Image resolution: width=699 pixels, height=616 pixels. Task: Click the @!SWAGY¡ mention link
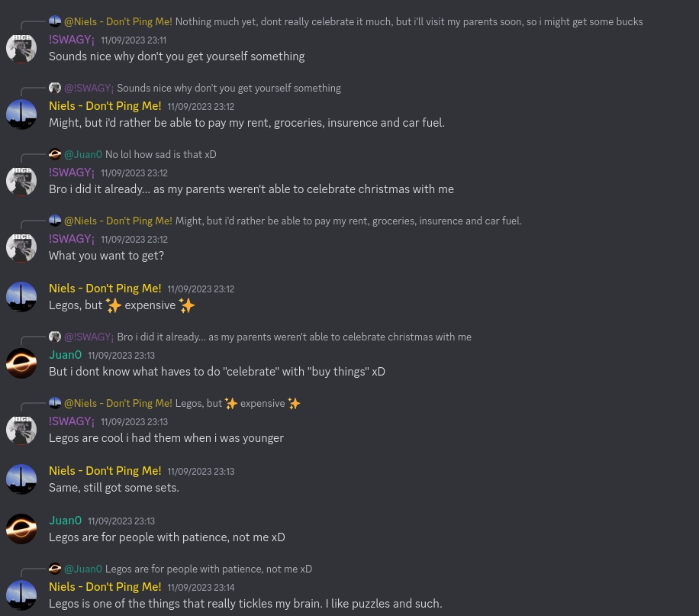coord(89,88)
